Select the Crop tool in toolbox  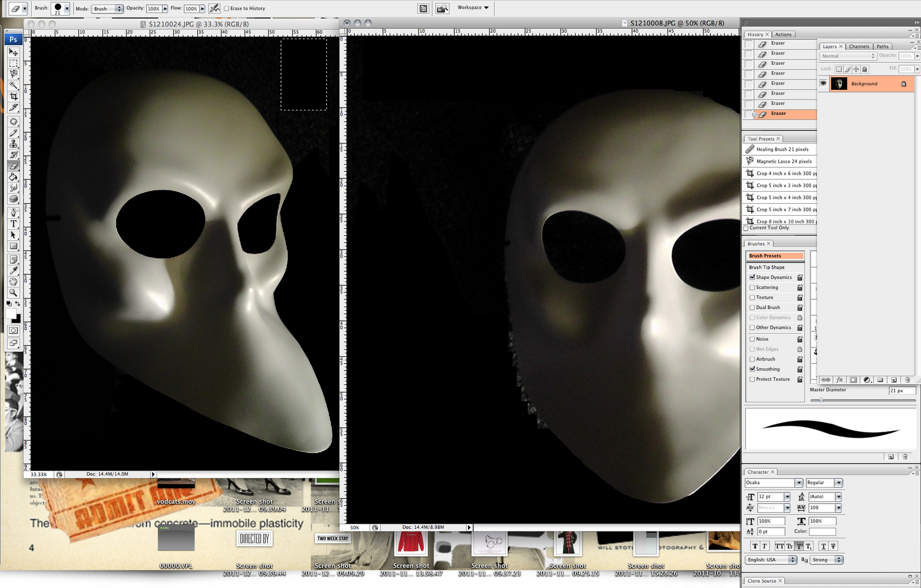[x=13, y=97]
